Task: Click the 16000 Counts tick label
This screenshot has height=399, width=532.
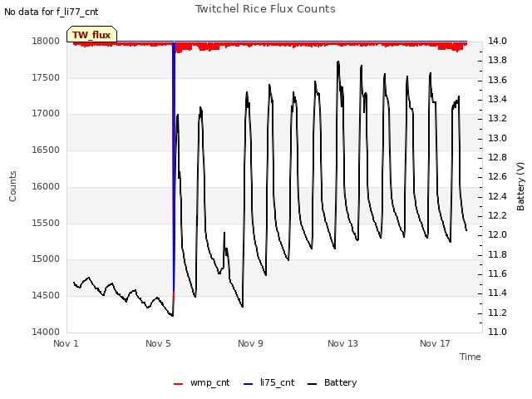Action: coord(46,186)
